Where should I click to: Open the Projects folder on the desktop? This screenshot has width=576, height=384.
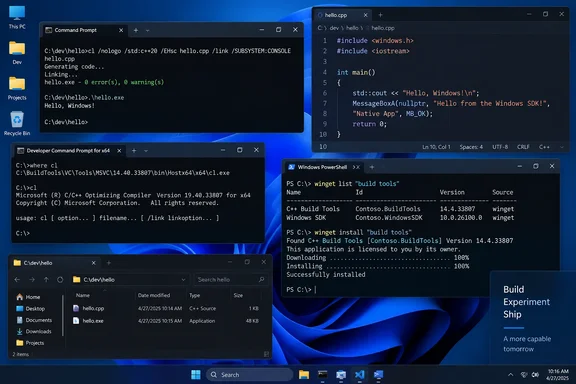click(17, 88)
